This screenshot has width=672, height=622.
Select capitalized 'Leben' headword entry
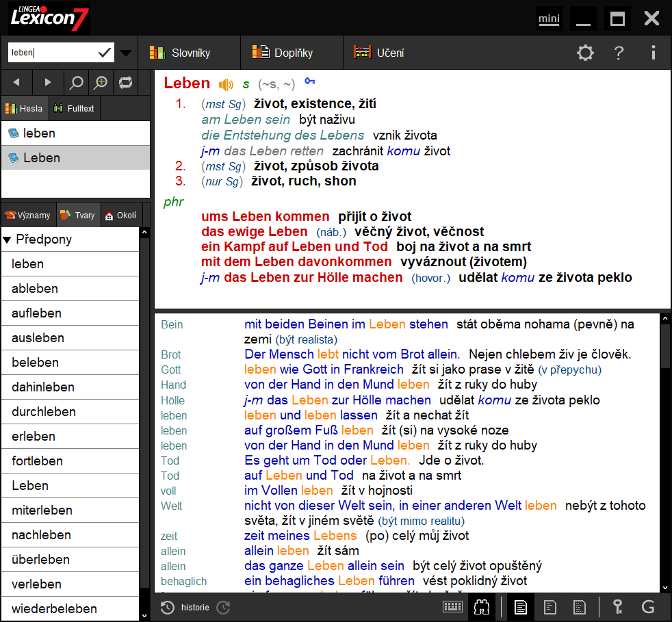(76, 158)
